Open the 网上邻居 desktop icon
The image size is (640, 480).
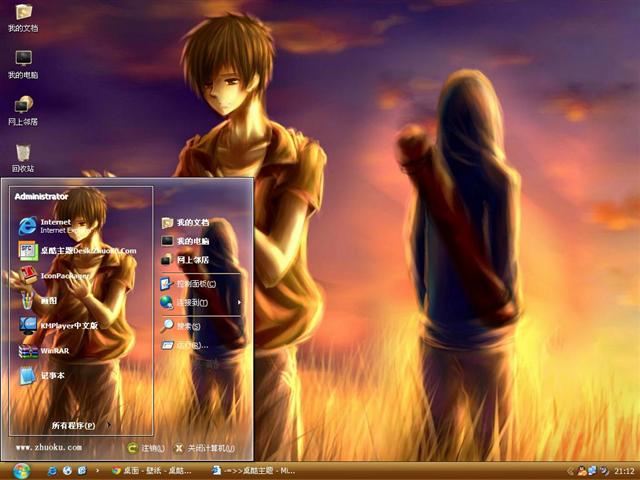coord(23,111)
